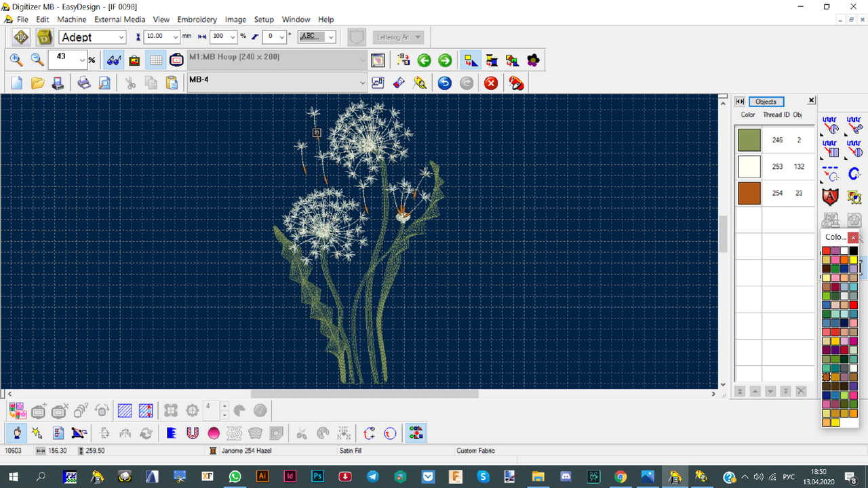Open Photoshop from the taskbar
This screenshot has height=488, width=868.
coord(317,476)
